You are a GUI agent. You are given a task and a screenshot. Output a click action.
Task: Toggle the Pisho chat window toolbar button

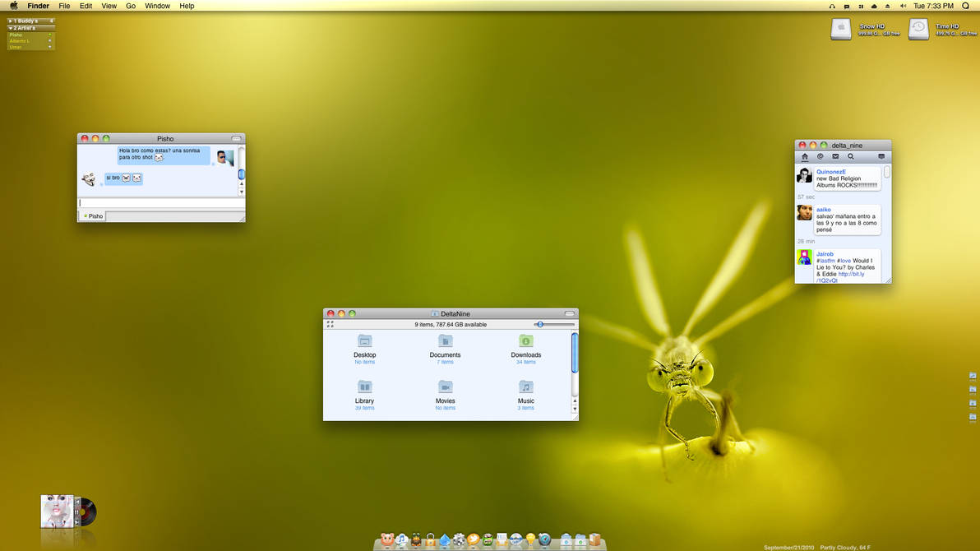coord(236,139)
